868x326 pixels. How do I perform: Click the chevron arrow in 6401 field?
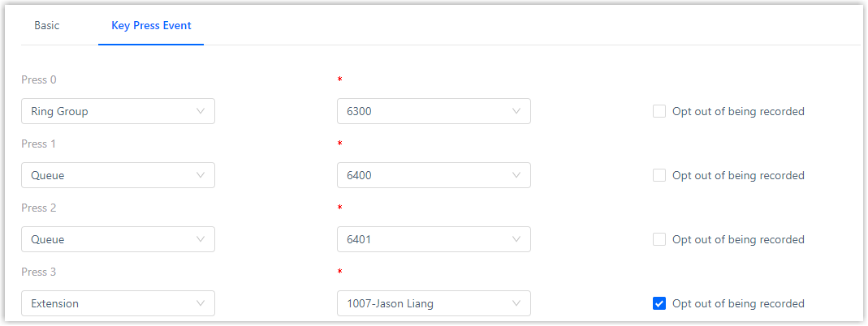pyautogui.click(x=516, y=239)
